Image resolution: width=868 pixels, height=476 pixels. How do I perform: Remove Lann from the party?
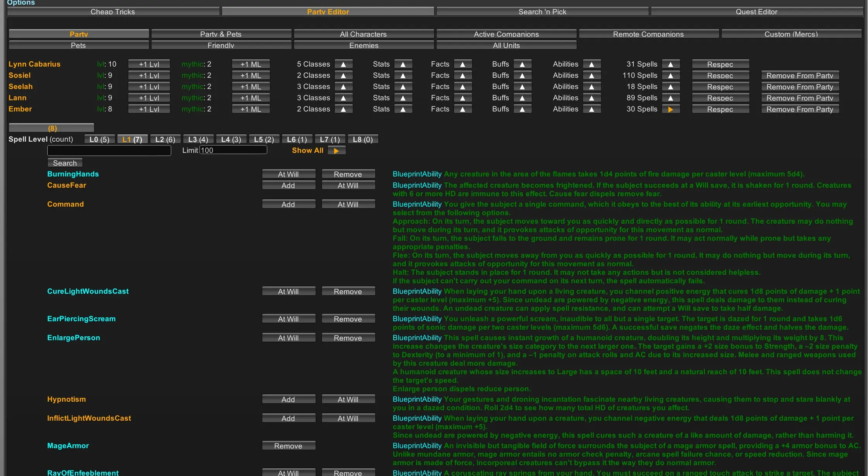click(x=799, y=98)
